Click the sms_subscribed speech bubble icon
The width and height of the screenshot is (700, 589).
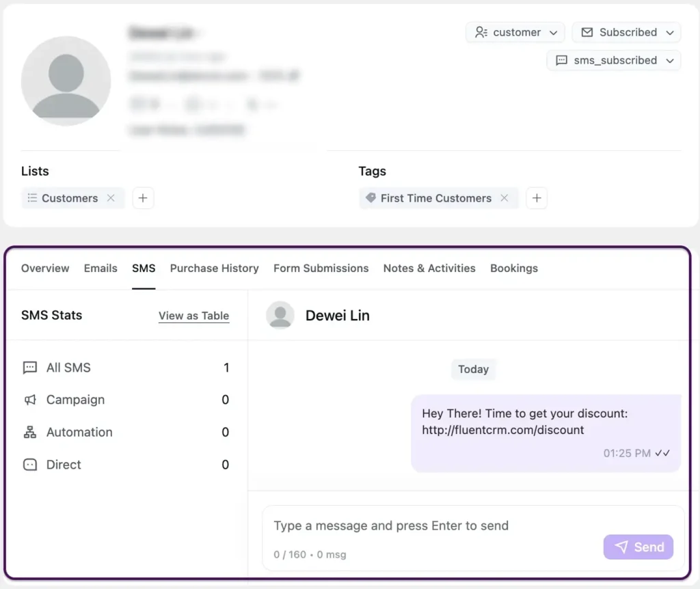[562, 60]
